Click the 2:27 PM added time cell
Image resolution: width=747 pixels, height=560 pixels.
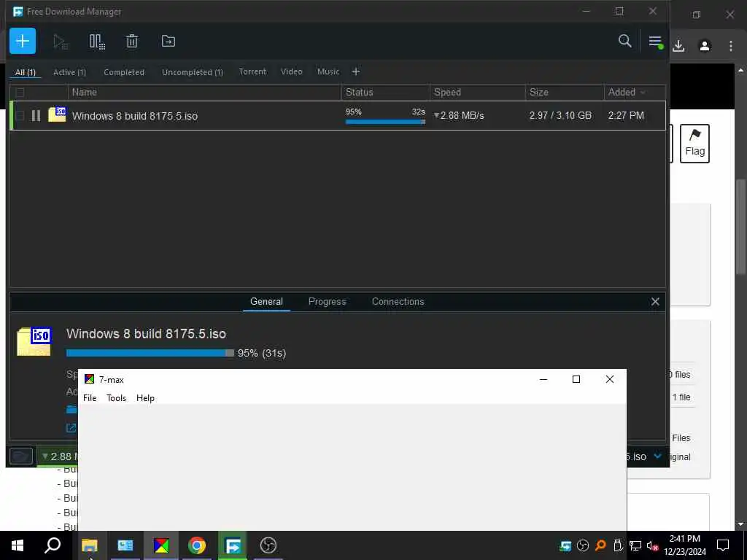626,115
